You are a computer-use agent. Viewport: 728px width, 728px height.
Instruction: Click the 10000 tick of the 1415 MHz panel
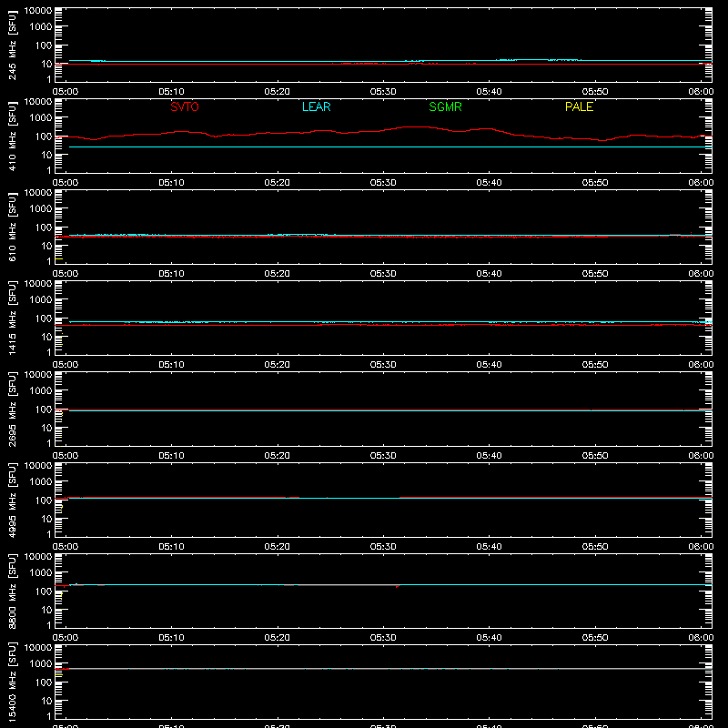coord(38,284)
